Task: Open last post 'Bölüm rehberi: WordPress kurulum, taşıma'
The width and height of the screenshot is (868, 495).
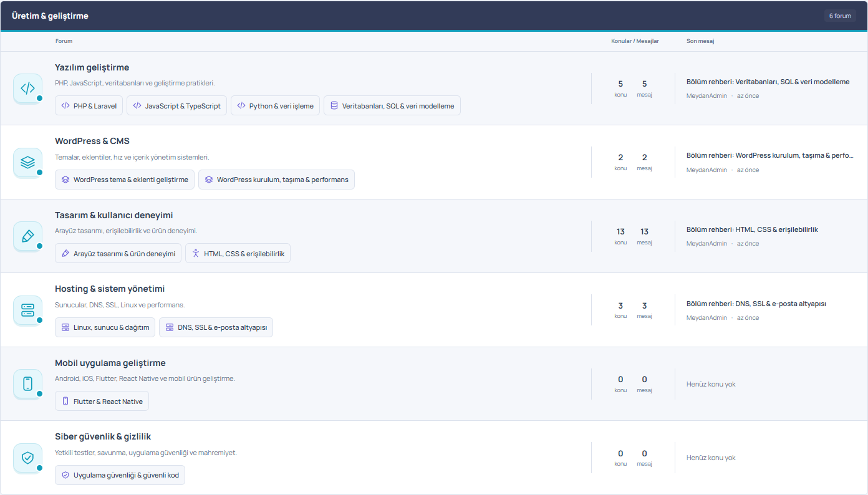Action: [x=770, y=155]
